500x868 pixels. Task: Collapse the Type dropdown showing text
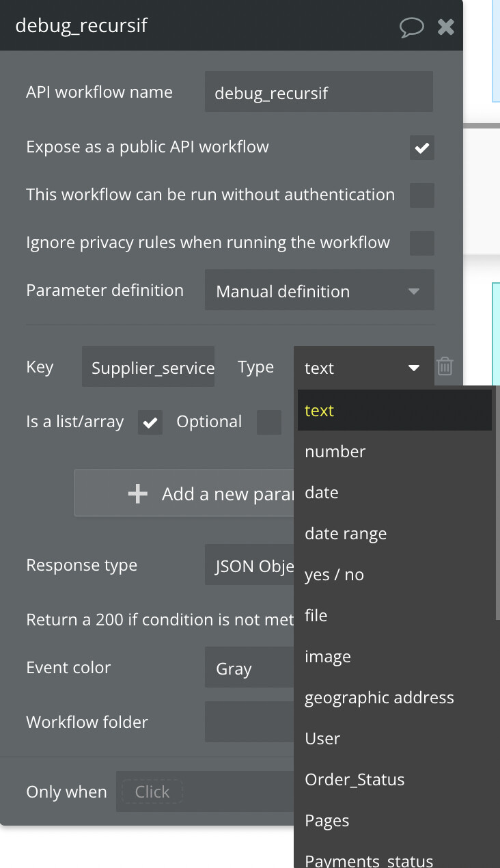pos(363,368)
